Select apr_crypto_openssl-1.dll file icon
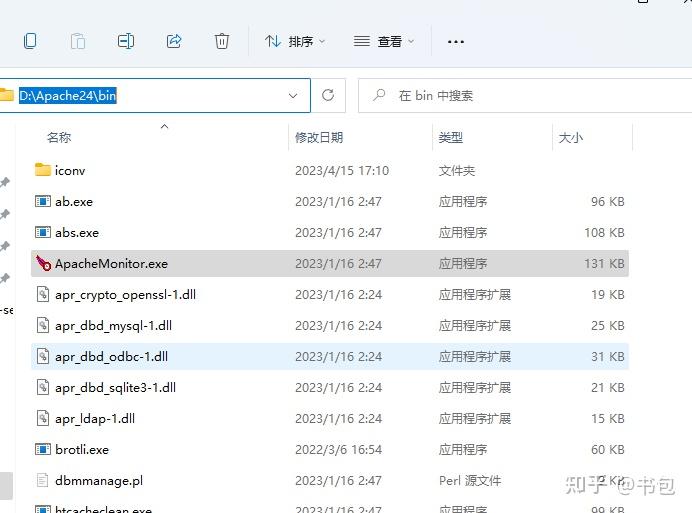The width and height of the screenshot is (692, 513). point(43,294)
